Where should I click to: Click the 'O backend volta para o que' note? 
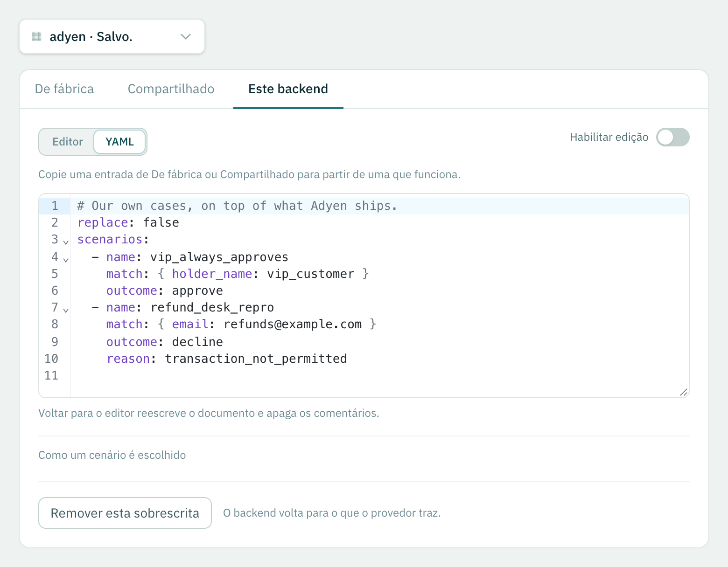(x=332, y=513)
